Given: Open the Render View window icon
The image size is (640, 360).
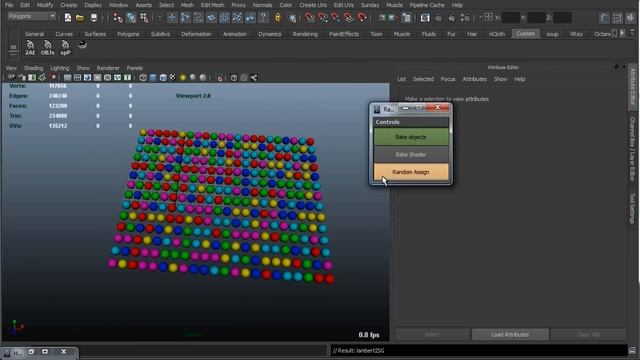Looking at the screenshot, I should [x=425, y=18].
